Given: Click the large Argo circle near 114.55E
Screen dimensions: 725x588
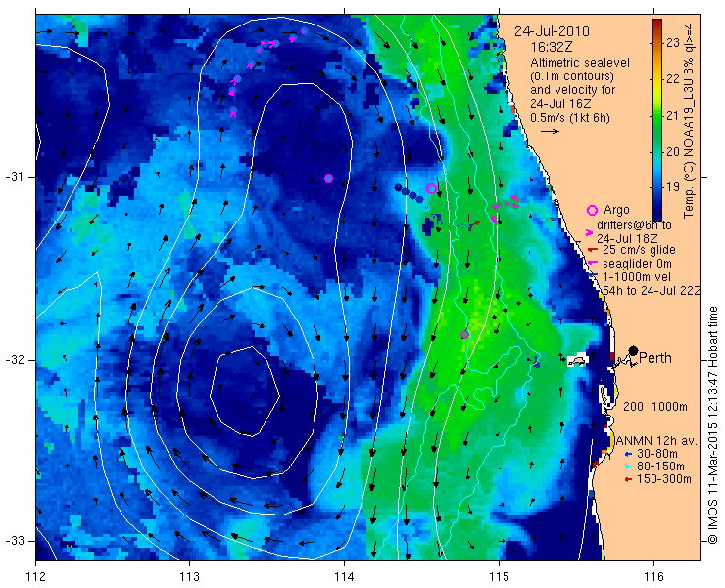Looking at the screenshot, I should (431, 188).
